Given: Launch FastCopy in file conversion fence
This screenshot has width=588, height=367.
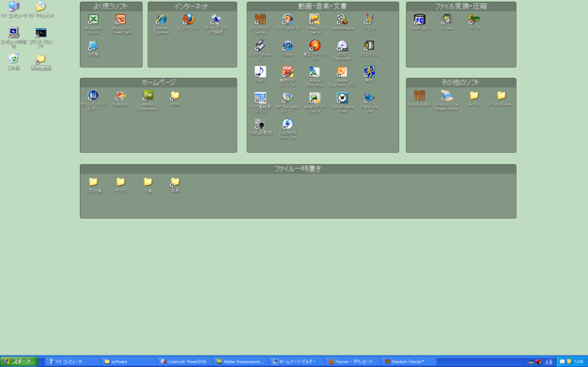Looking at the screenshot, I should click(x=419, y=20).
